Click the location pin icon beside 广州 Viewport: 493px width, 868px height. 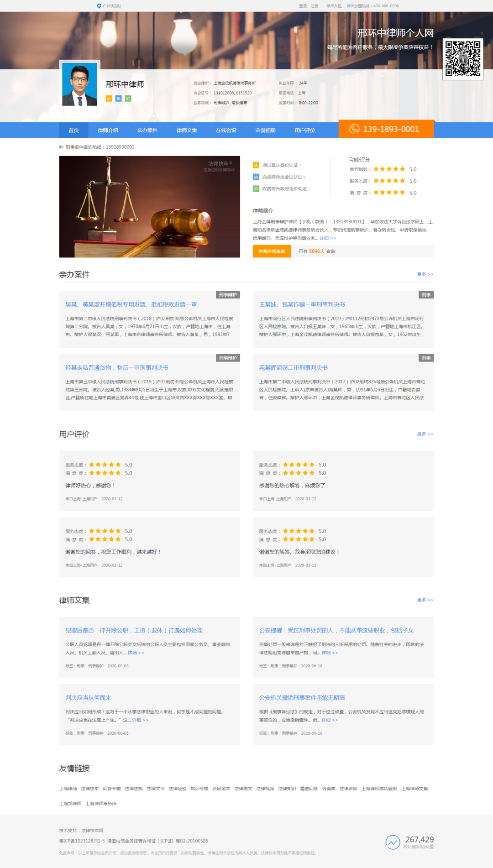click(x=99, y=6)
